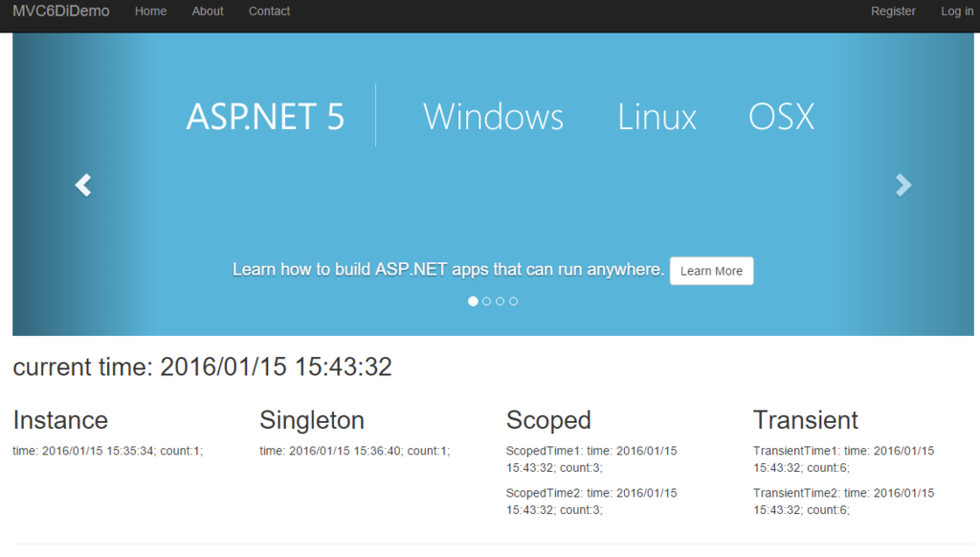Open the Register link
980x557 pixels.
pyautogui.click(x=893, y=11)
